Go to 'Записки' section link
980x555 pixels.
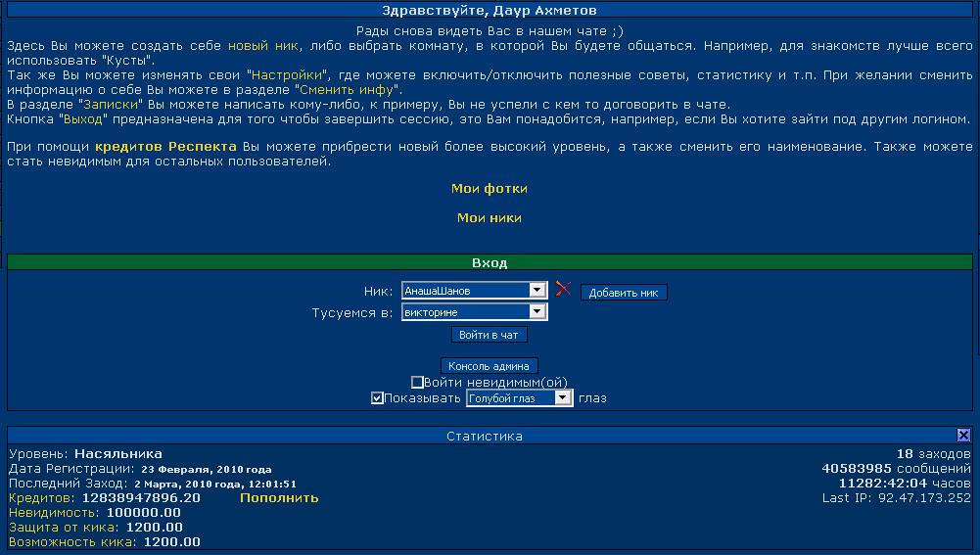(x=111, y=105)
